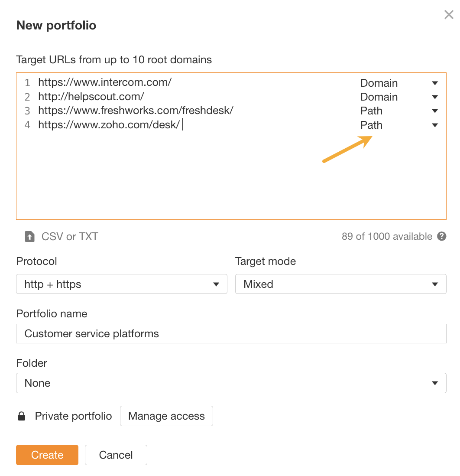This screenshot has width=460, height=476.
Task: Click the Private portfolio label
Action: tap(73, 416)
